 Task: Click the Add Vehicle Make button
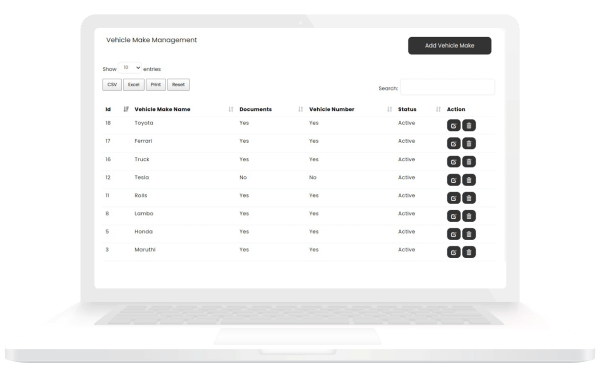[450, 46]
